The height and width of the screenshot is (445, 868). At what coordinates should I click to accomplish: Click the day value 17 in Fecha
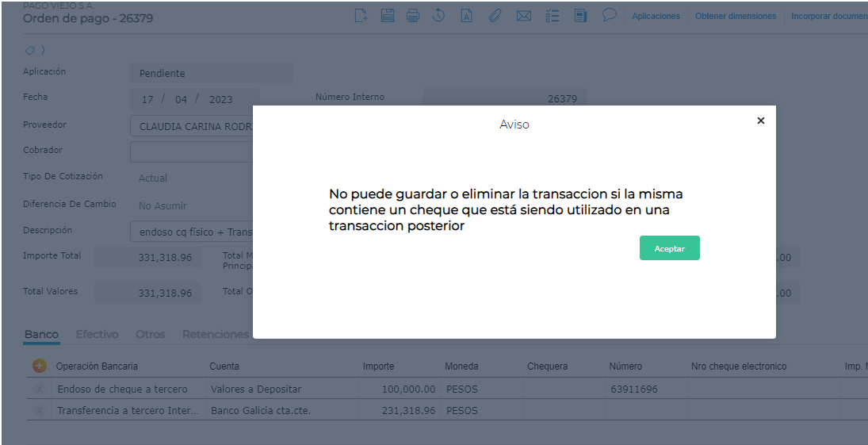pyautogui.click(x=147, y=100)
